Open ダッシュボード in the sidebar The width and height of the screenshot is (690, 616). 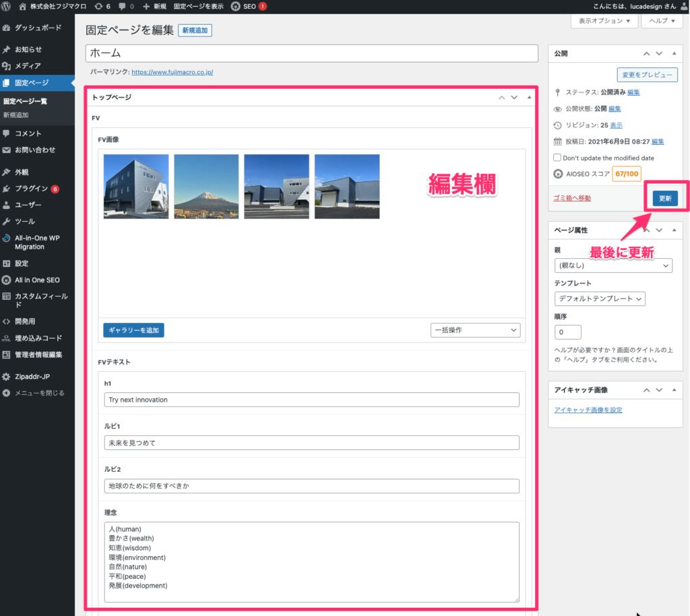[x=38, y=28]
